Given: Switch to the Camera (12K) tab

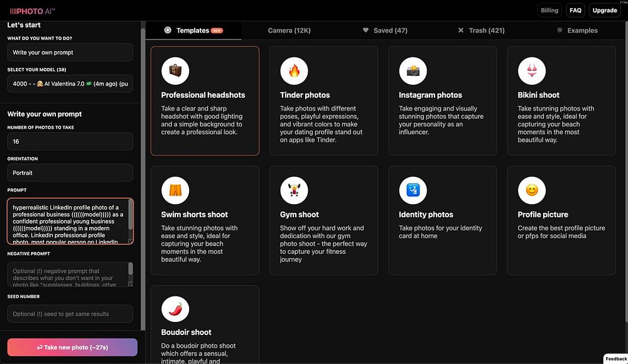Looking at the screenshot, I should click(x=289, y=30).
